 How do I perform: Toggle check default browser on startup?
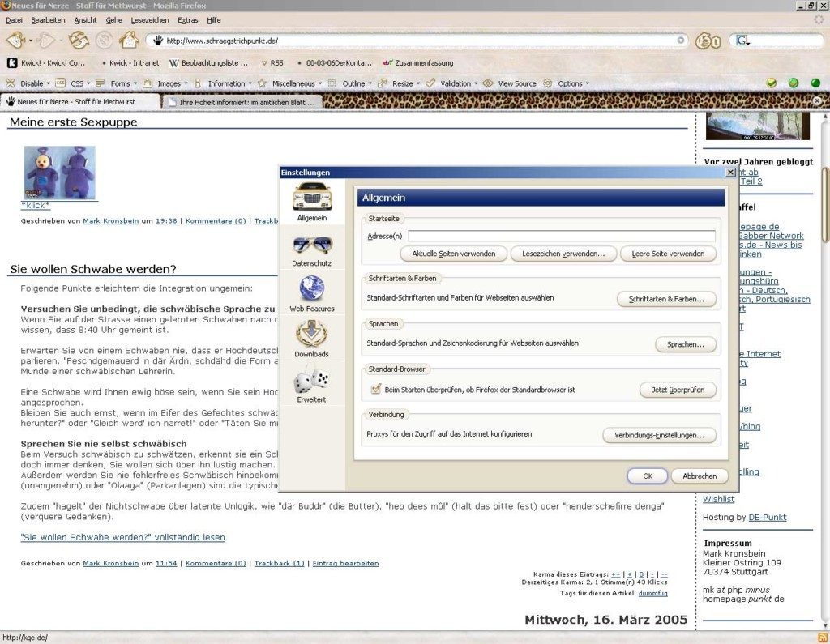pyautogui.click(x=376, y=389)
